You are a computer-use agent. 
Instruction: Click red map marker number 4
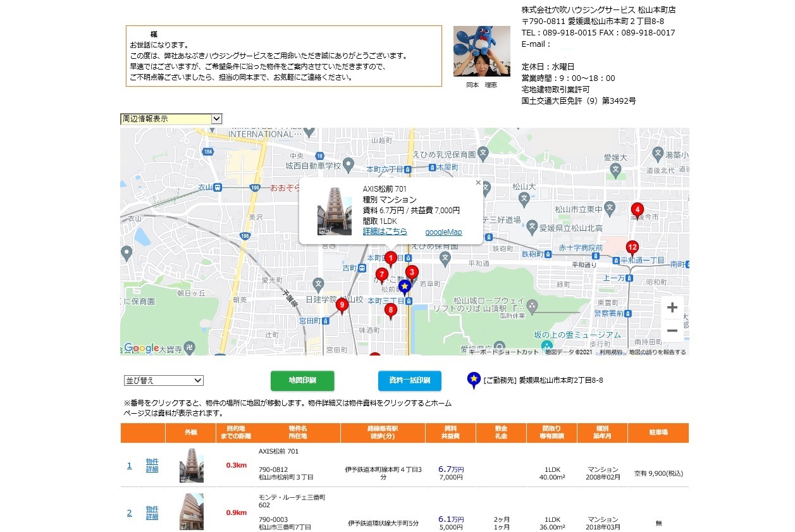click(638, 209)
